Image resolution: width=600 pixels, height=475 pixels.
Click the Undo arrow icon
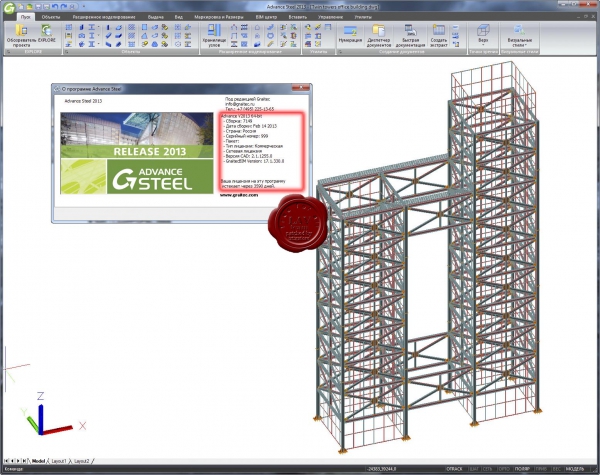click(x=55, y=7)
